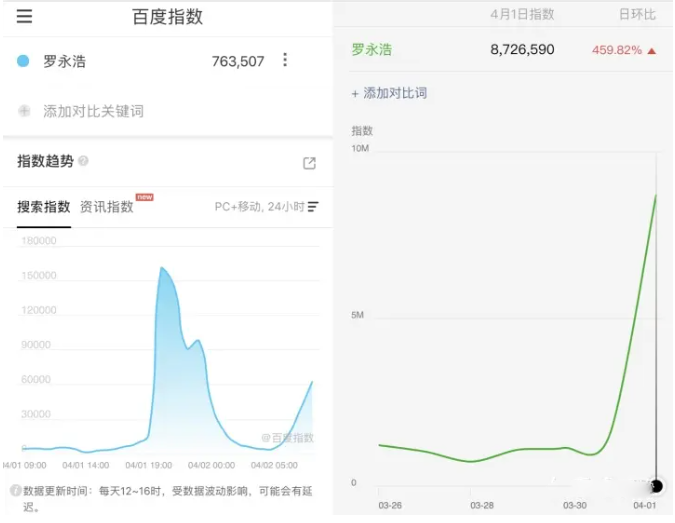The height and width of the screenshot is (523, 675).
Task: Click the black data point marker at 04-01
Action: coord(656,486)
